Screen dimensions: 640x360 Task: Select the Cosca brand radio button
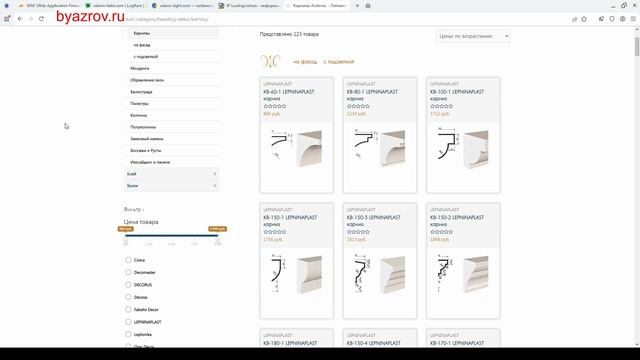(128, 260)
